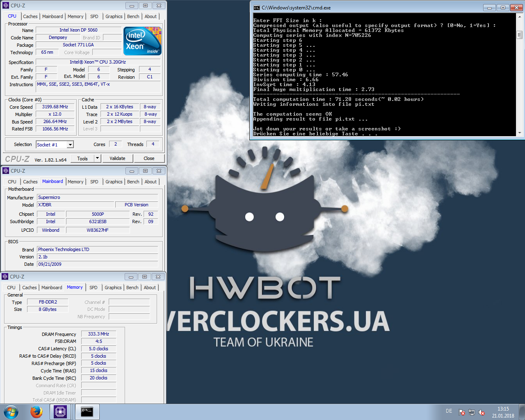Click Chipset value 5000P
Screen dimensions: 525x420
point(98,214)
